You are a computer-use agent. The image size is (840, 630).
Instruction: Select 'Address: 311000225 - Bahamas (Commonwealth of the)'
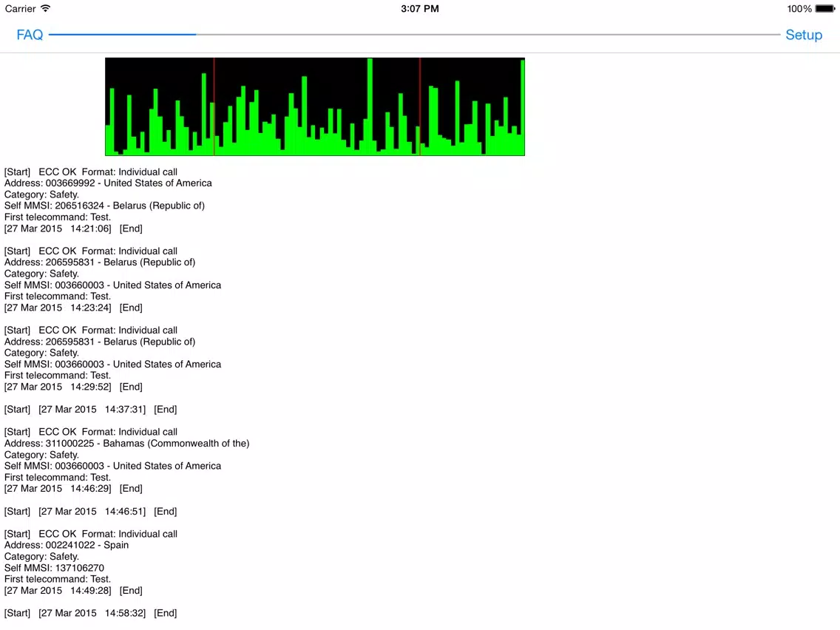pos(127,444)
